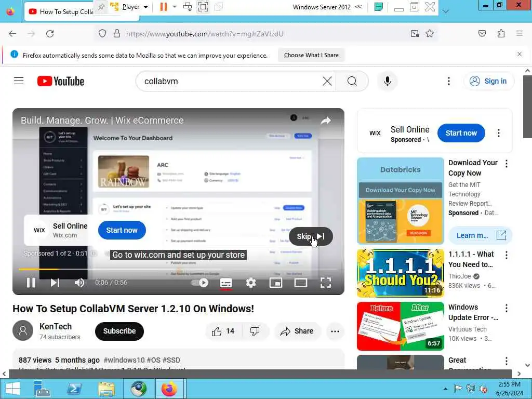Open VMware Player menu dropdown
The width and height of the screenshot is (532, 399).
coord(134,7)
